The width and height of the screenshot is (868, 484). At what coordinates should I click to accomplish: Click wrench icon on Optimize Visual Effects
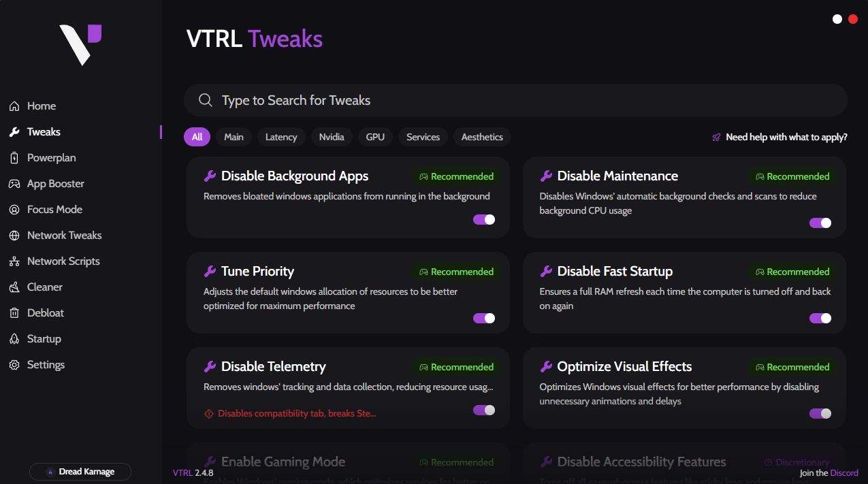[546, 367]
